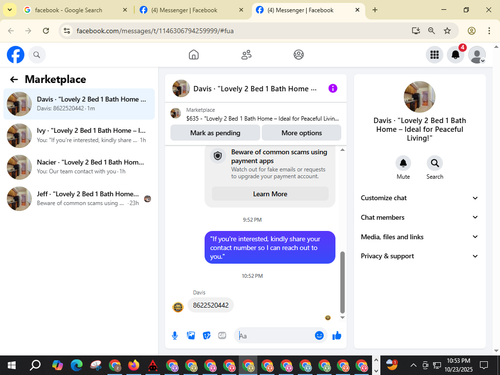Launch Microsoft Edge from taskbar
Image resolution: width=500 pixels, height=375 pixels.
click(76, 365)
